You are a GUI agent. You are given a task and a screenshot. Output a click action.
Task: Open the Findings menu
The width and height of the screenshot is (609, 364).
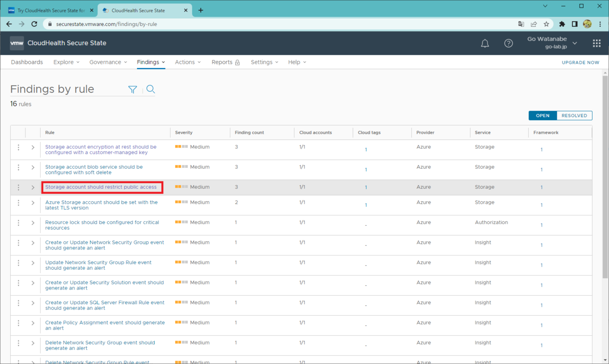(151, 62)
